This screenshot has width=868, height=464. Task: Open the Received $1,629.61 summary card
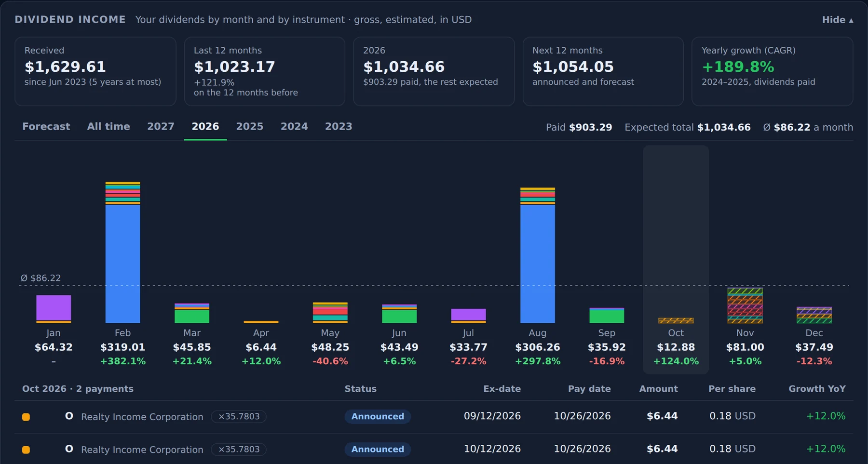click(95, 71)
